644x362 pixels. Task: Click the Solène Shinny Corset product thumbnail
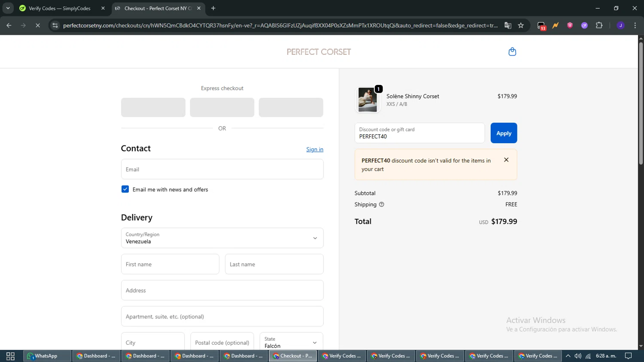click(368, 100)
